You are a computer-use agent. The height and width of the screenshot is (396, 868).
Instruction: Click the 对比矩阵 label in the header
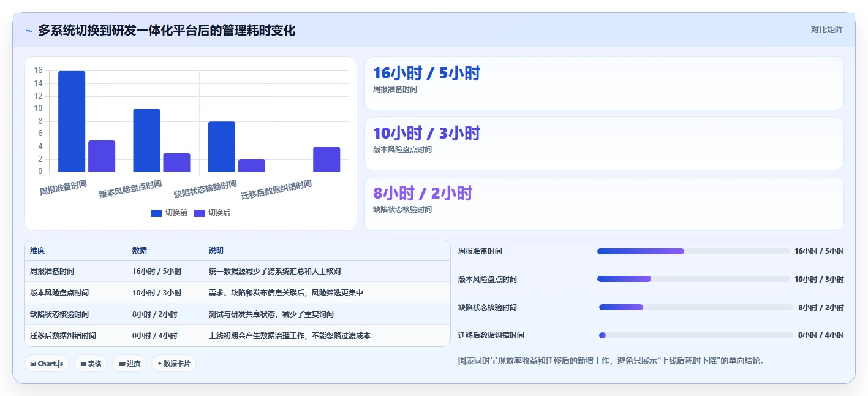pos(826,29)
